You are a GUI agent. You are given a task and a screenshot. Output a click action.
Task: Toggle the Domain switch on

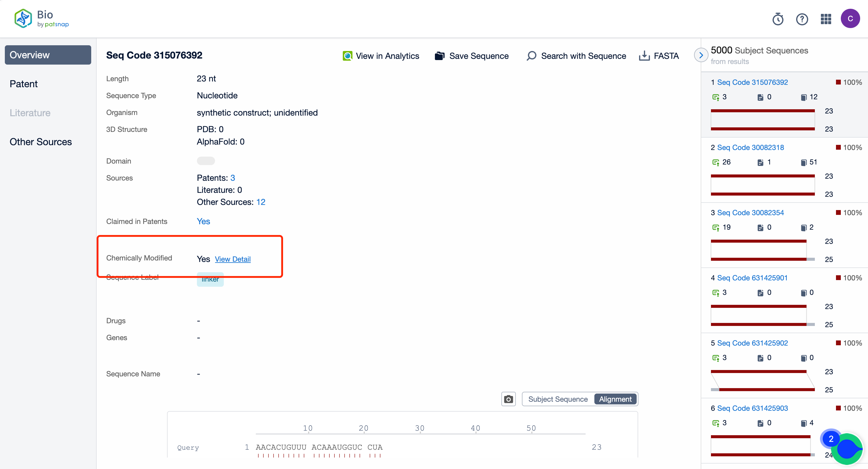[206, 160]
